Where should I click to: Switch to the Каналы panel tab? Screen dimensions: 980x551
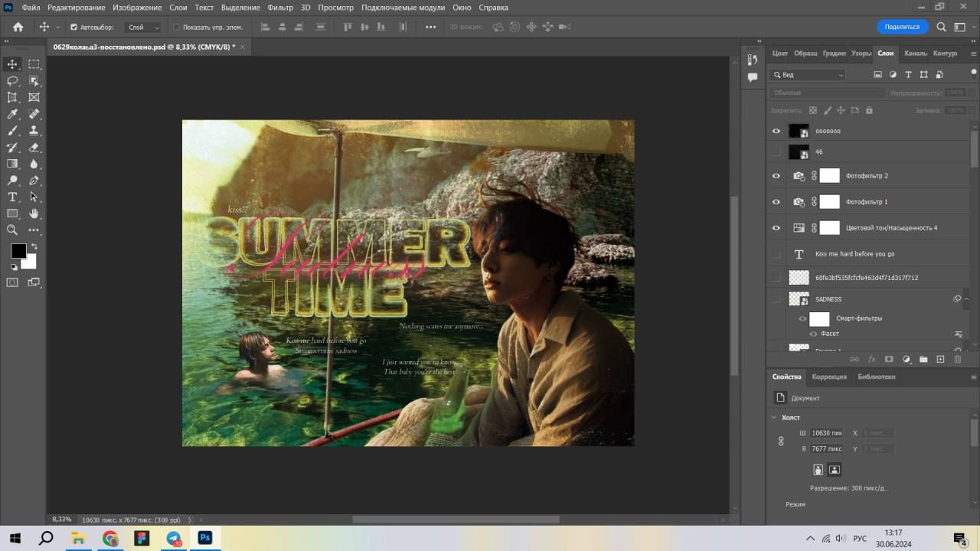point(916,54)
